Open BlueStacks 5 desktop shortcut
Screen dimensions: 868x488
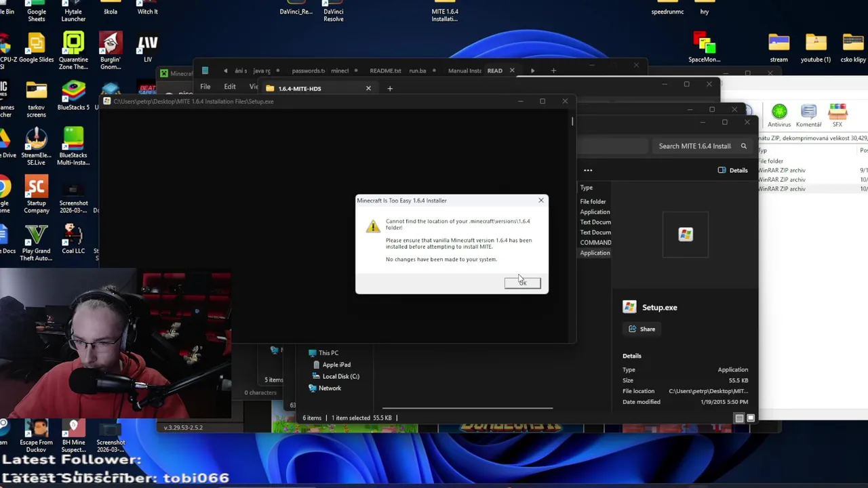73,96
